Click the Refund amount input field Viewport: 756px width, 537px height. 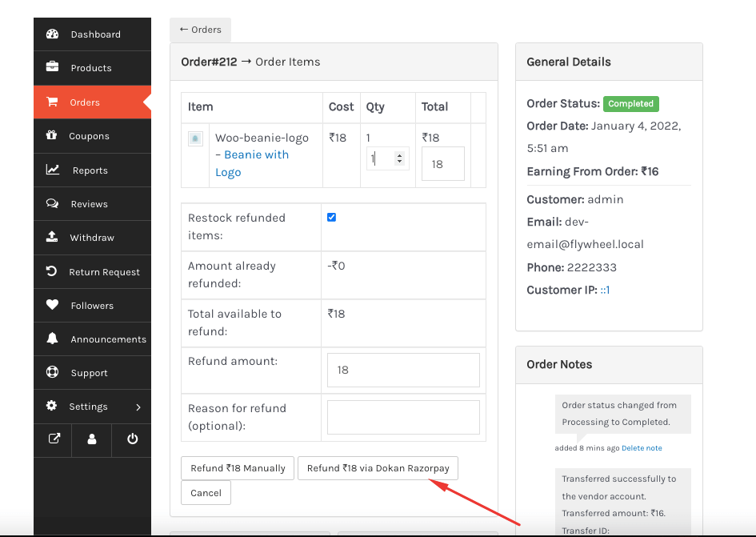403,370
